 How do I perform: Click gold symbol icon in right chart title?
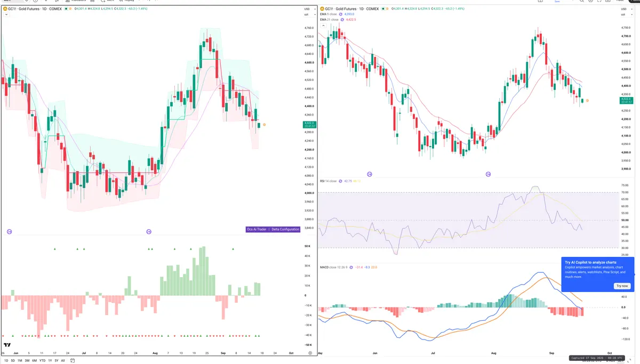322,9
